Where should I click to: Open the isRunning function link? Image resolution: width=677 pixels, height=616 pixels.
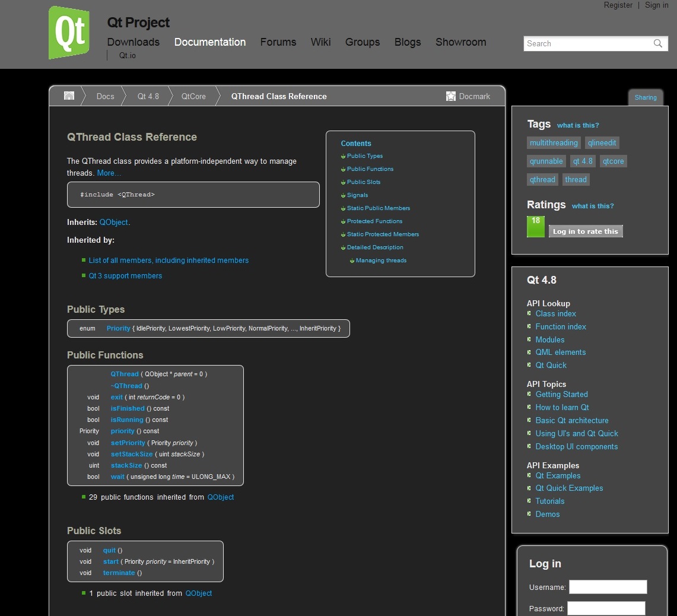click(x=126, y=420)
